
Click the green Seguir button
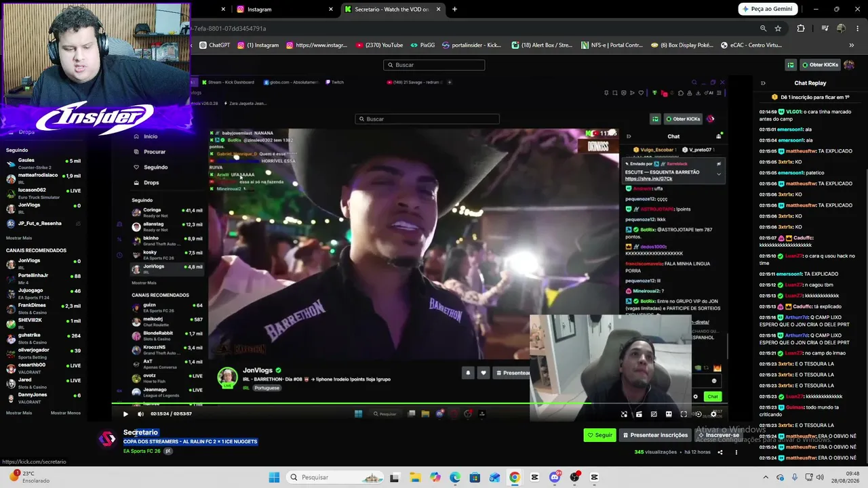(600, 435)
